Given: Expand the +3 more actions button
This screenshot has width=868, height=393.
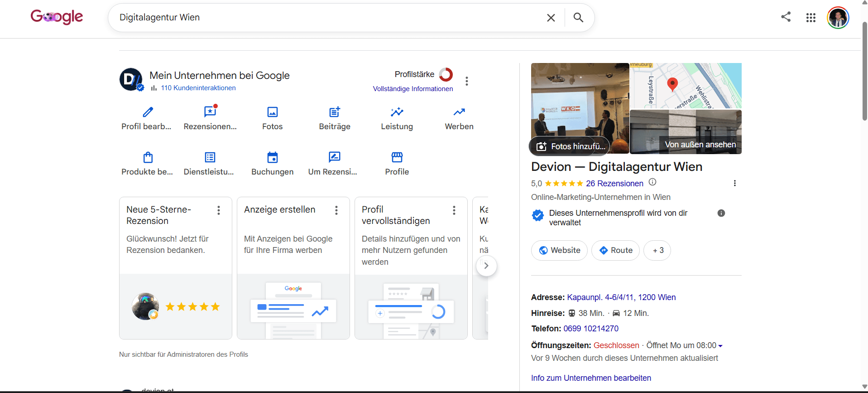Looking at the screenshot, I should pyautogui.click(x=657, y=250).
